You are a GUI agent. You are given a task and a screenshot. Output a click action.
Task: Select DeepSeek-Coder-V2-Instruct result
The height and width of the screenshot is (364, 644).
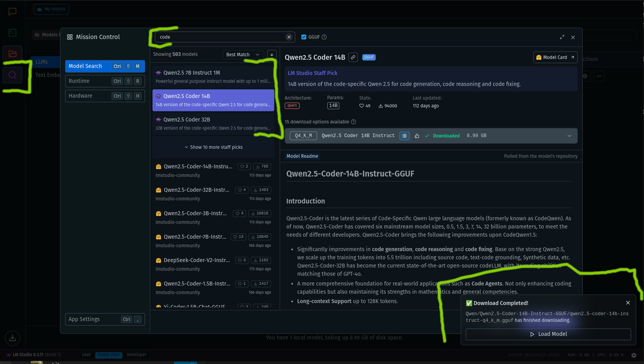pyautogui.click(x=213, y=264)
